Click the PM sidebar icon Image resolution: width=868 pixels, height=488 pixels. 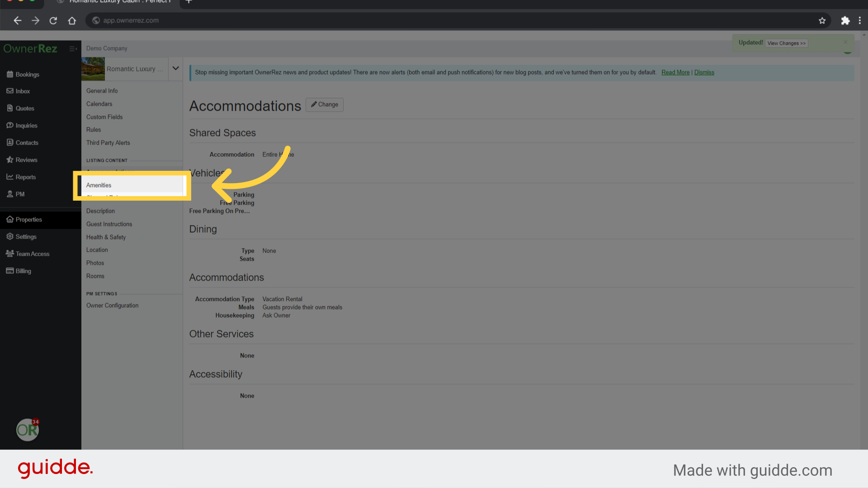click(19, 194)
